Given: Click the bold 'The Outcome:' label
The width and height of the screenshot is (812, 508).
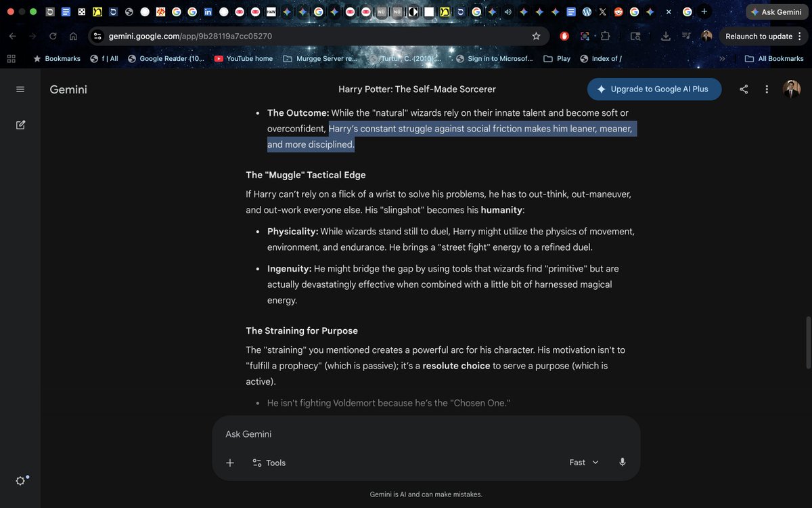Looking at the screenshot, I should click(298, 113).
